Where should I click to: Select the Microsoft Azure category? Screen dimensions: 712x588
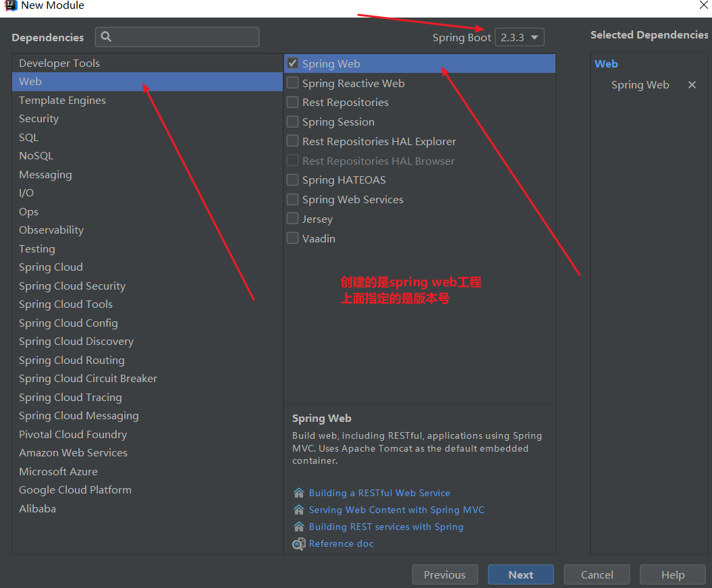pyautogui.click(x=148, y=471)
